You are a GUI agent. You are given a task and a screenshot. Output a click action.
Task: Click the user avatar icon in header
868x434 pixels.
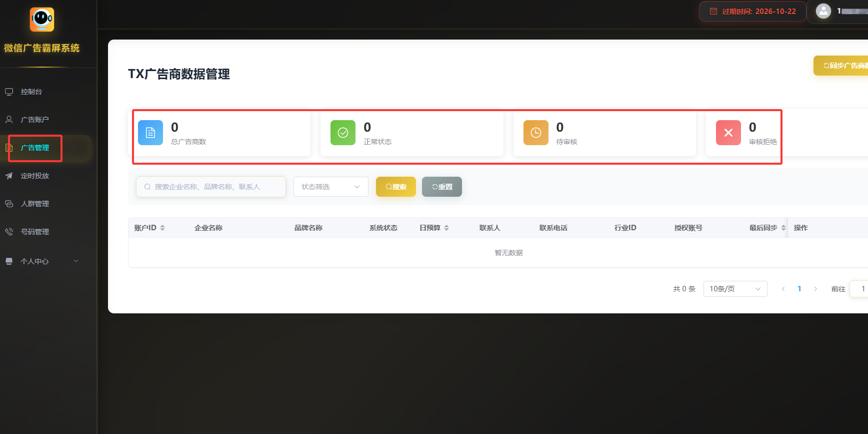click(x=823, y=11)
